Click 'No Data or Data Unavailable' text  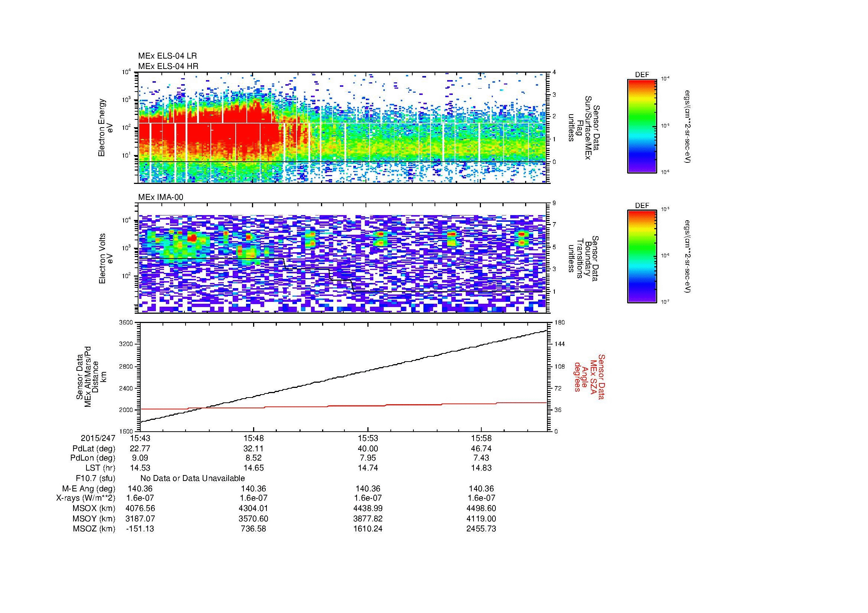coord(193,478)
